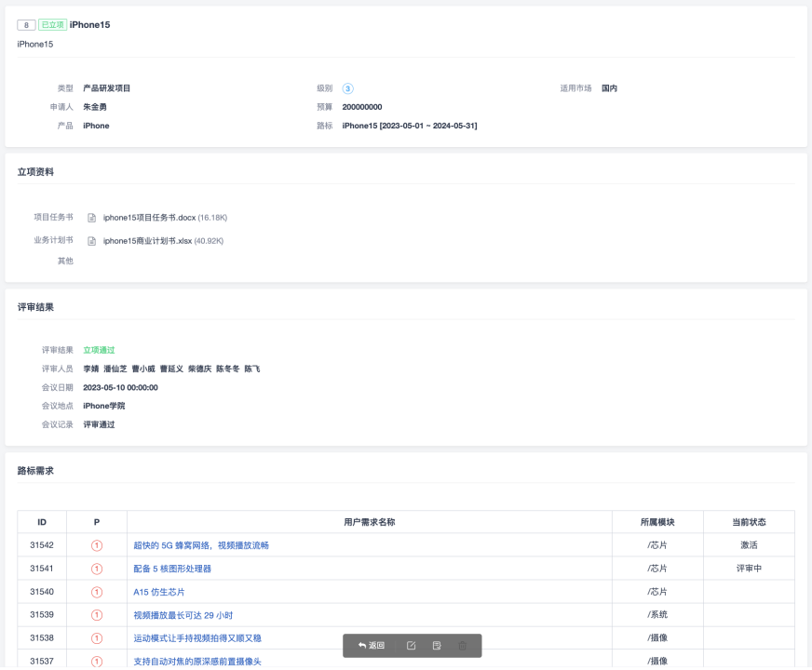Click the market value 国内
The width and height of the screenshot is (812, 670).
(x=610, y=88)
